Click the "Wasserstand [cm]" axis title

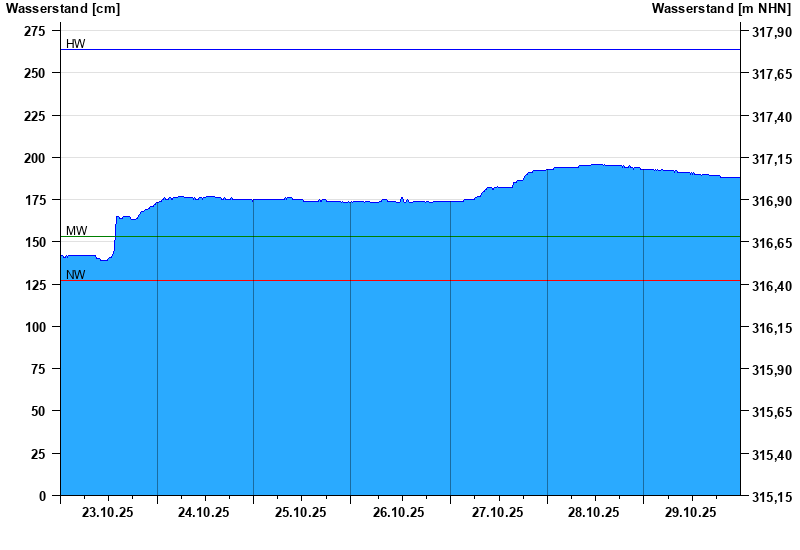61,9
